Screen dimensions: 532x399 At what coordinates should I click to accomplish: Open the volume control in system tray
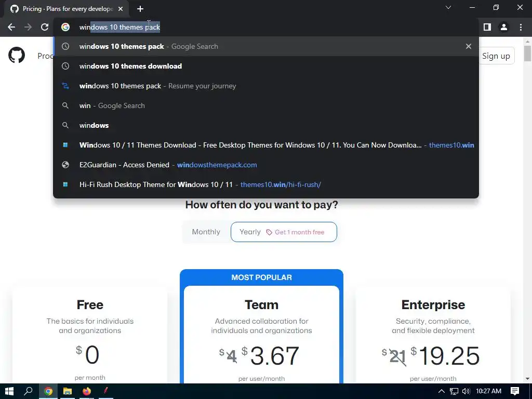coord(466,391)
